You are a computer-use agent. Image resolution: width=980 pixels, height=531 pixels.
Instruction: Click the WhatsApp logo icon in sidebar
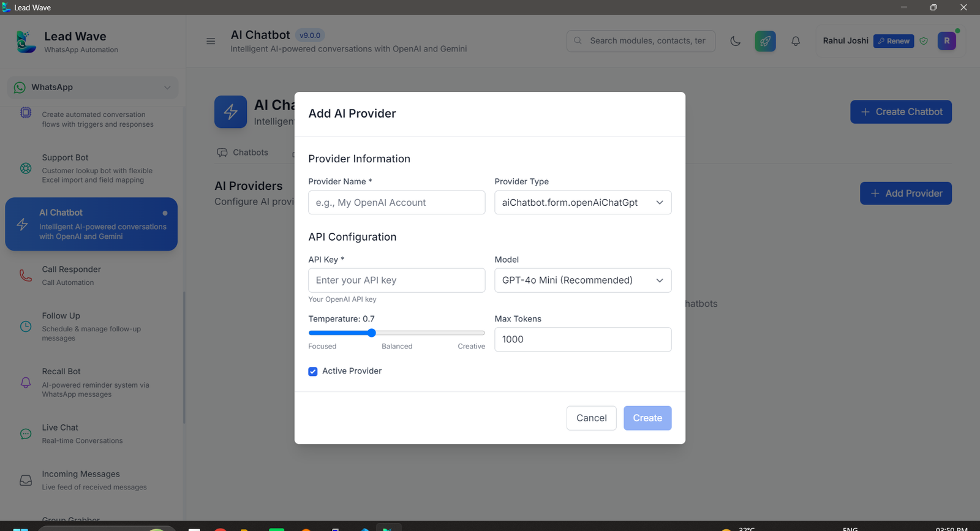click(x=20, y=88)
